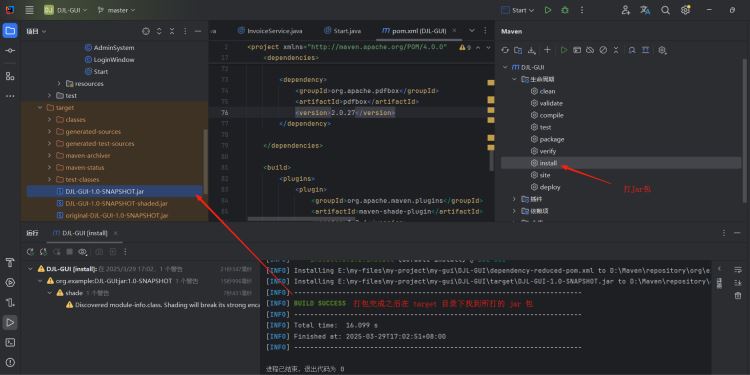Viewport: 750px width, 375px height.
Task: Open Code With Me add-user icon
Action: coord(626,10)
